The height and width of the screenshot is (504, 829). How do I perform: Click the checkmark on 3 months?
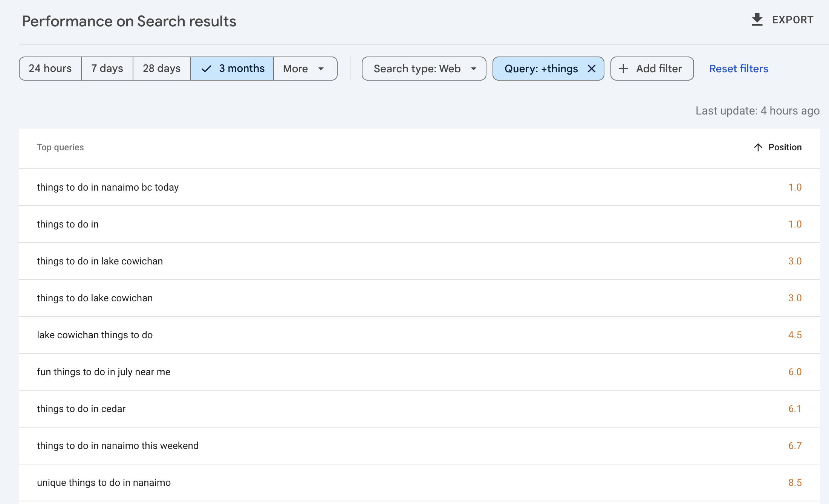pos(206,69)
